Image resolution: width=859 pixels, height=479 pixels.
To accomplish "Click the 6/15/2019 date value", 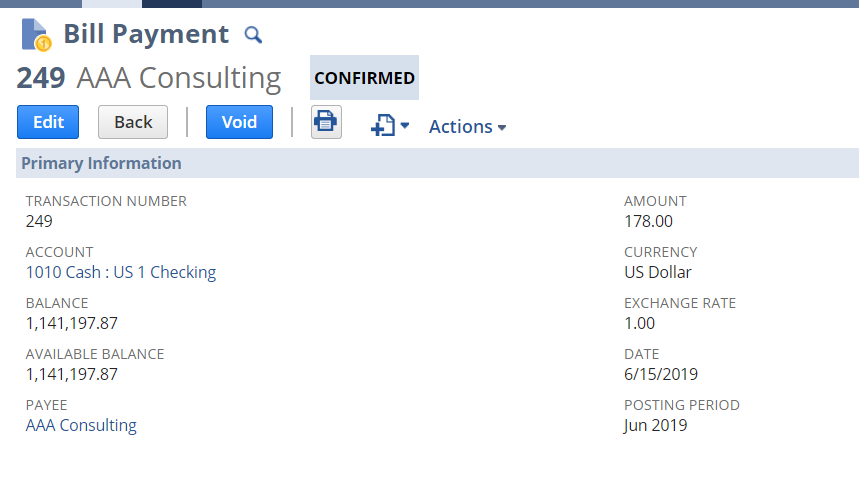I will [661, 374].
